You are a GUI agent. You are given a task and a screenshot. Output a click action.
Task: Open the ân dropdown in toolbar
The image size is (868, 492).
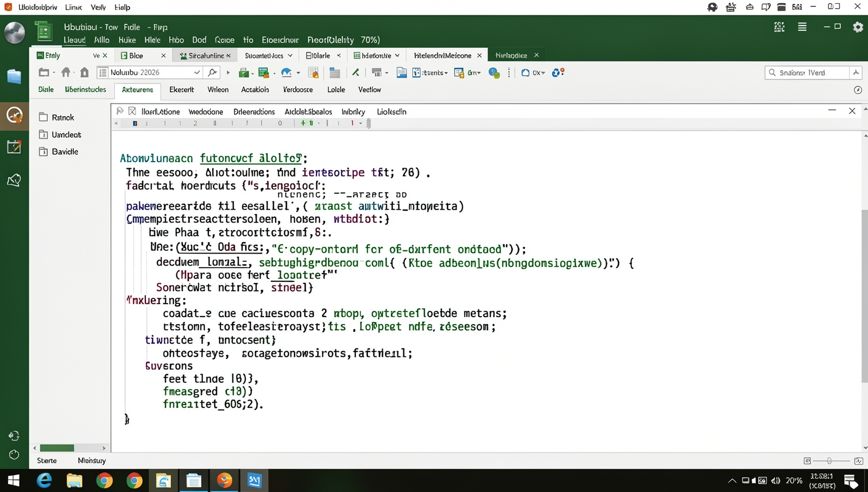[x=479, y=73]
